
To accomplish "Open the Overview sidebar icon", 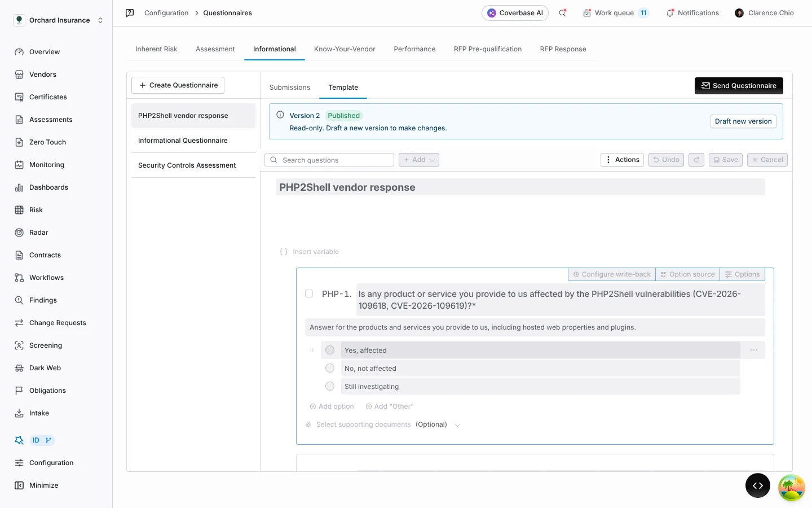I will [x=19, y=52].
